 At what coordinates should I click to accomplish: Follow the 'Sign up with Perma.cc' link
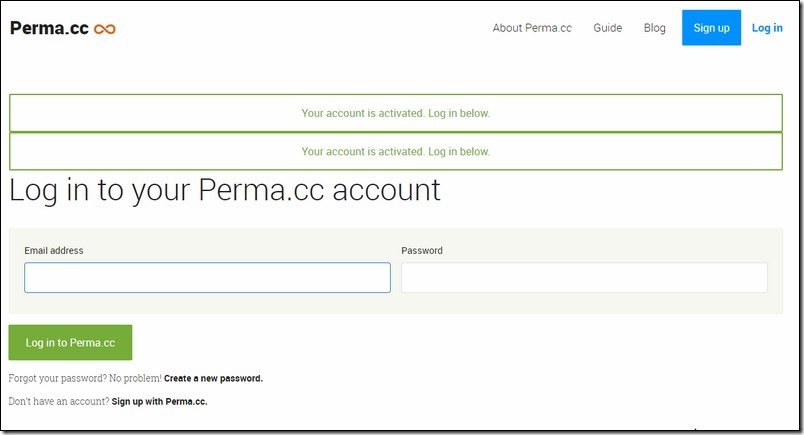point(159,402)
